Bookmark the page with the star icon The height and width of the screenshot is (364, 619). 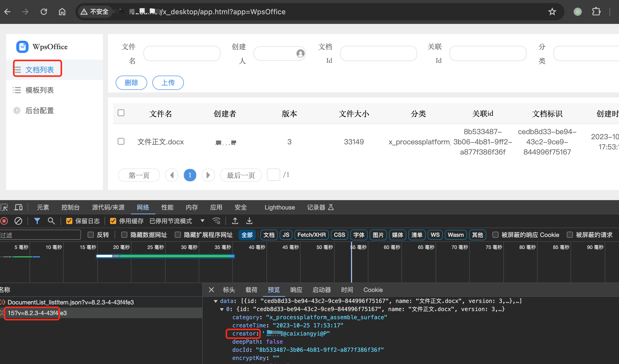[552, 12]
